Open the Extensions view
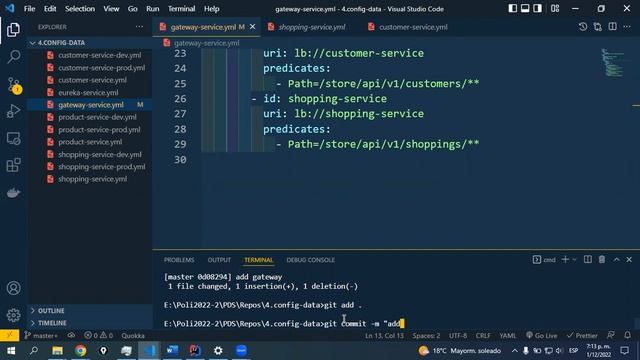The image size is (640, 360). click(13, 165)
